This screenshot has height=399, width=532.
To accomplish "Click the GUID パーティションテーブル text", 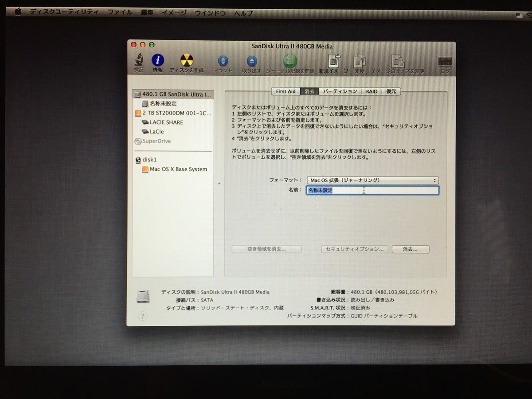I will pyautogui.click(x=384, y=316).
